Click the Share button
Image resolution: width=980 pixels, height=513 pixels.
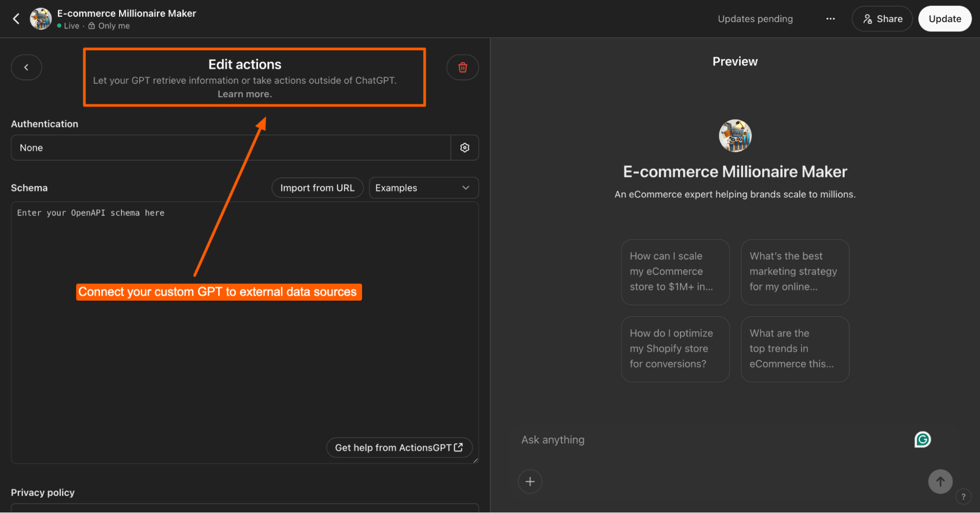click(882, 19)
